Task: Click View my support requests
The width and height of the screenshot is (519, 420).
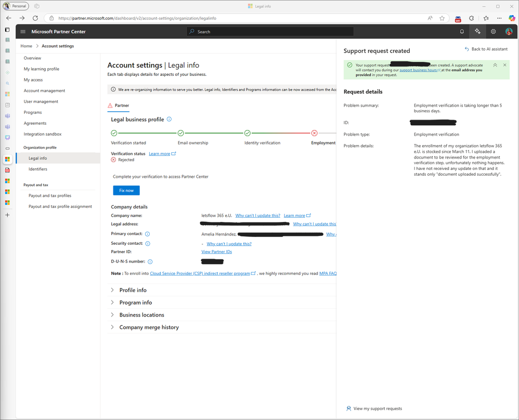Action: [374, 409]
